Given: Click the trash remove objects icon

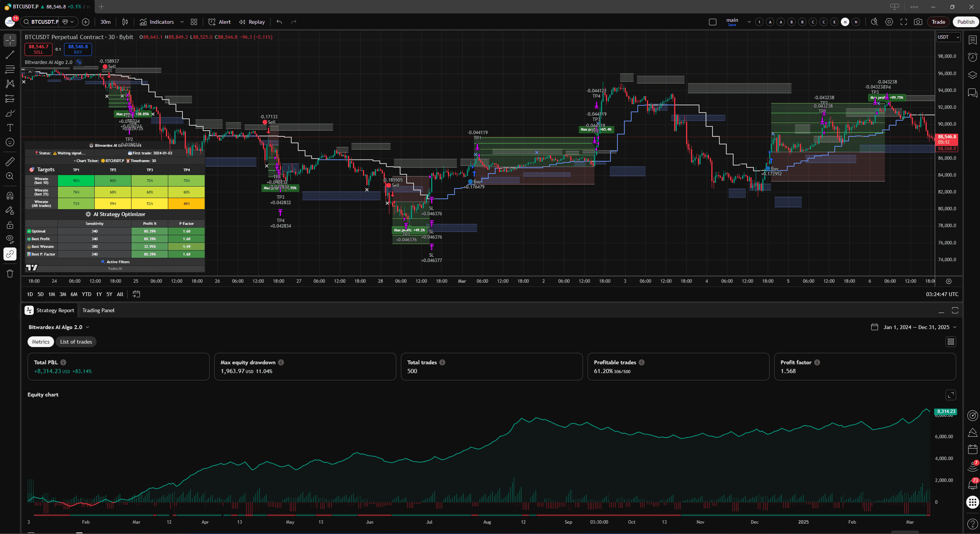Looking at the screenshot, I should coord(10,274).
